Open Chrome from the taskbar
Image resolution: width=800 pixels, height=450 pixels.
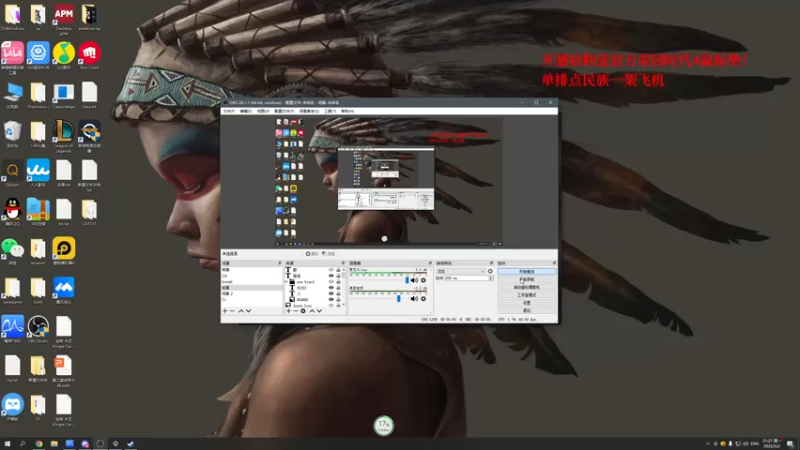[x=39, y=444]
